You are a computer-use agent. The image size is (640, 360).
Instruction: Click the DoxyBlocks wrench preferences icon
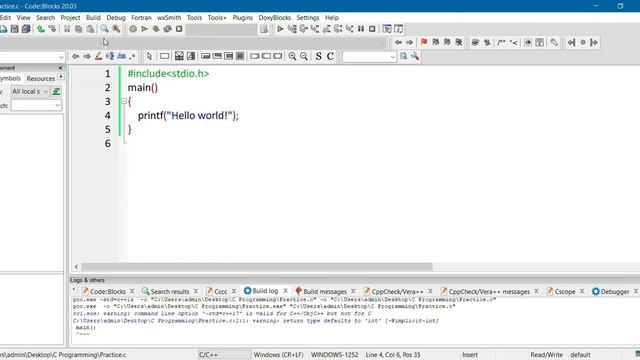(554, 42)
